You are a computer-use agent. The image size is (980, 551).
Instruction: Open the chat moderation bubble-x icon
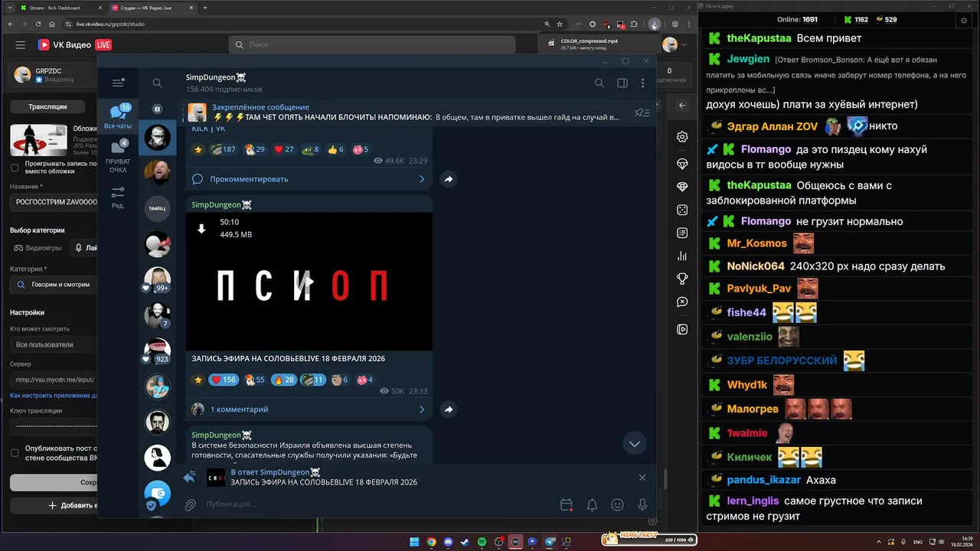pyautogui.click(x=682, y=302)
